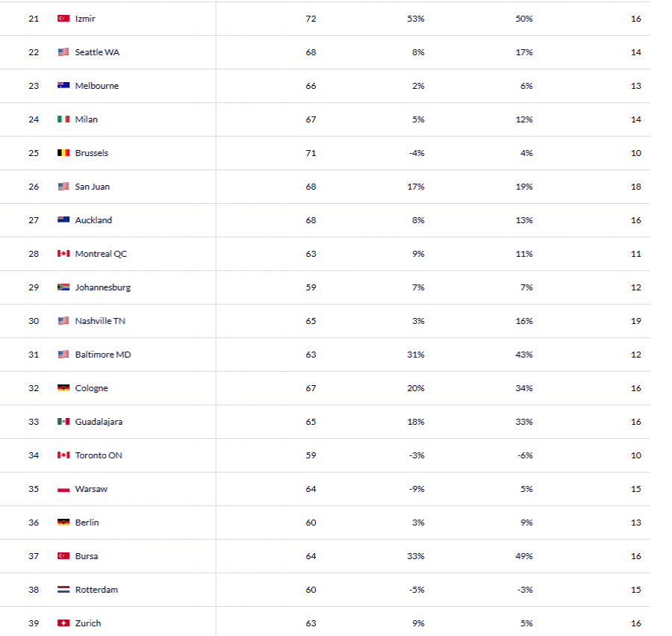Click the Italian flag beside Milan
The height and width of the screenshot is (636, 672).
coord(63,119)
